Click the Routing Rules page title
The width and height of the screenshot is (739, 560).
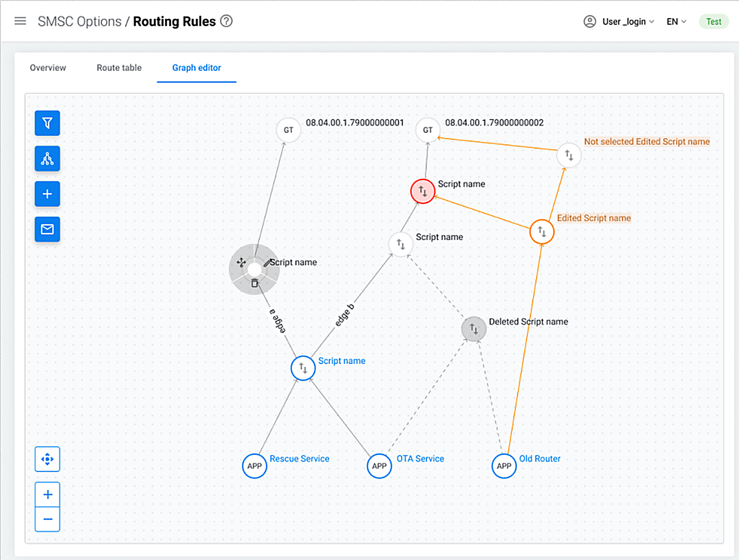pyautogui.click(x=174, y=21)
